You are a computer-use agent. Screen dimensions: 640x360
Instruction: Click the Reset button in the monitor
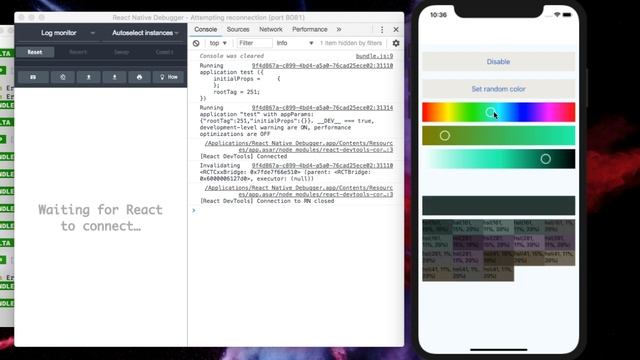coord(35,52)
